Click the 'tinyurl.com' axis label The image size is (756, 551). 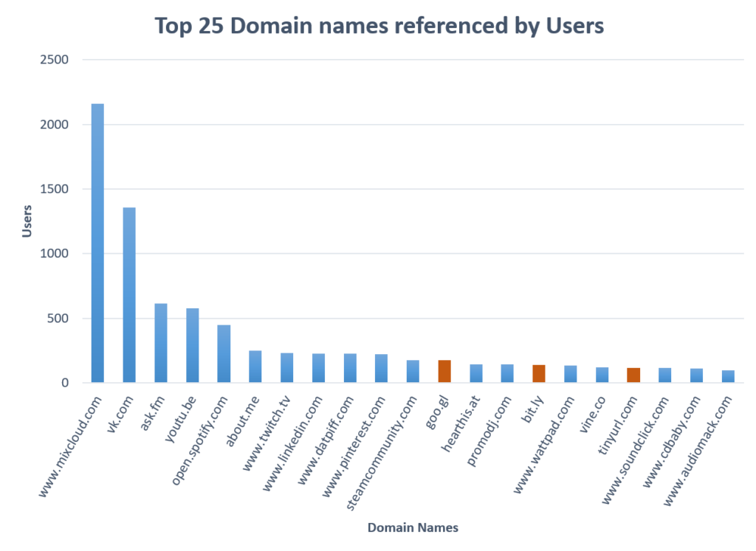(618, 426)
